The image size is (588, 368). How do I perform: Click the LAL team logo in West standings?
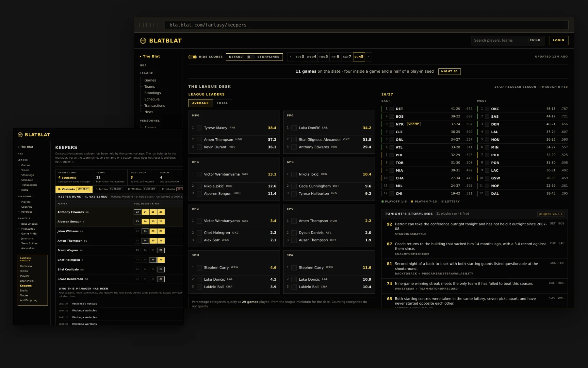(x=487, y=132)
